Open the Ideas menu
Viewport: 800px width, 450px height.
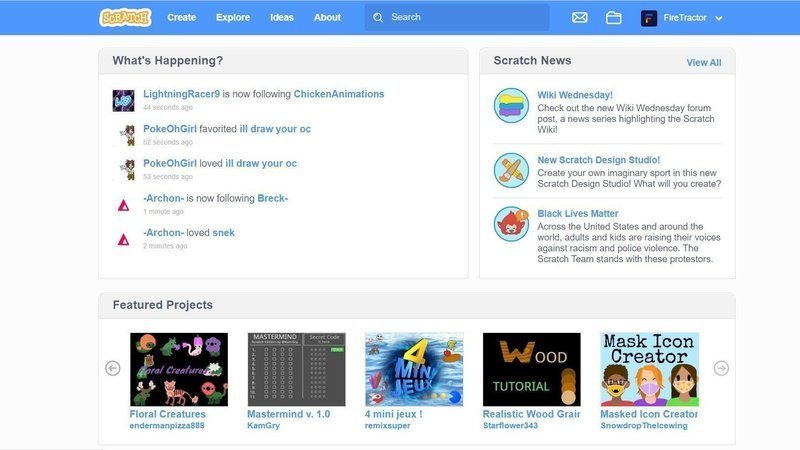pyautogui.click(x=282, y=17)
